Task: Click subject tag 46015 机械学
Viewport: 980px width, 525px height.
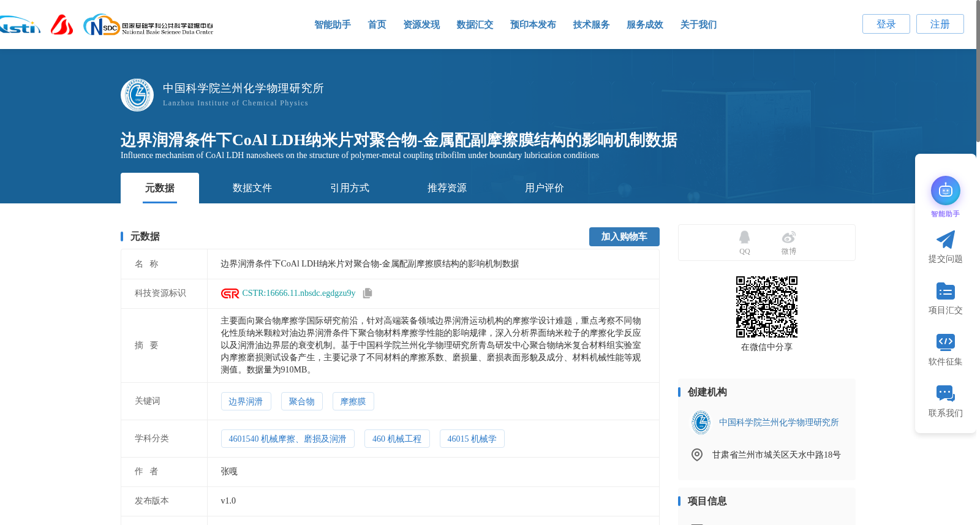Action: [472, 439]
